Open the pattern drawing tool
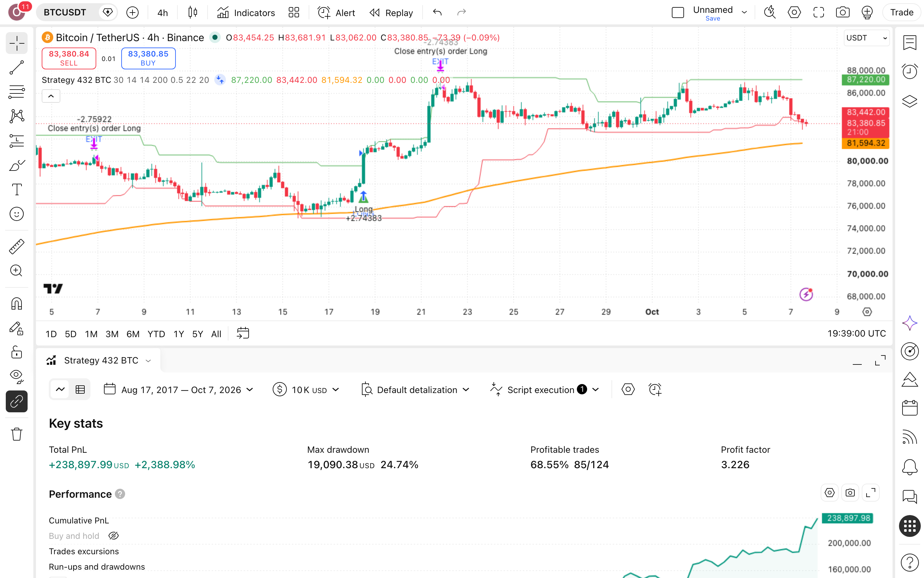Image resolution: width=924 pixels, height=578 pixels. pyautogui.click(x=16, y=116)
